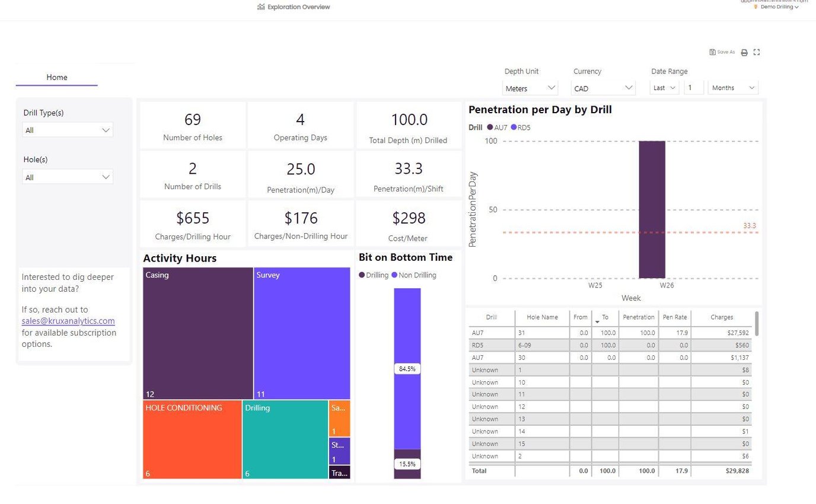The width and height of the screenshot is (816, 504).
Task: Click the Save As icon
Action: 721,52
